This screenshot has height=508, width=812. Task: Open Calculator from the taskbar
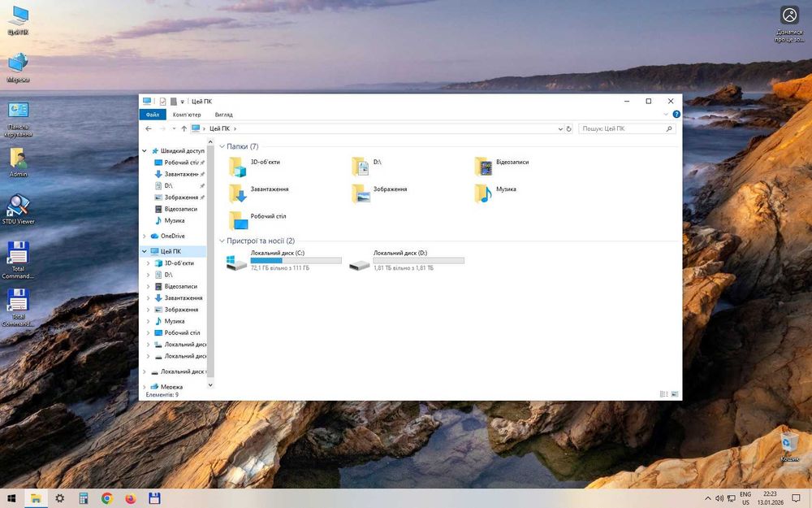click(84, 498)
